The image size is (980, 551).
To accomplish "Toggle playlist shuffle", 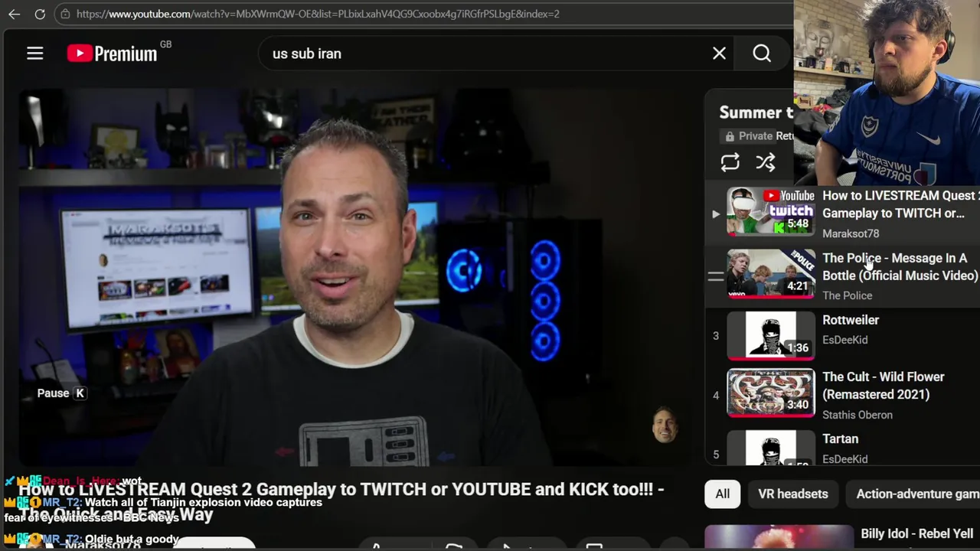I will 766,162.
